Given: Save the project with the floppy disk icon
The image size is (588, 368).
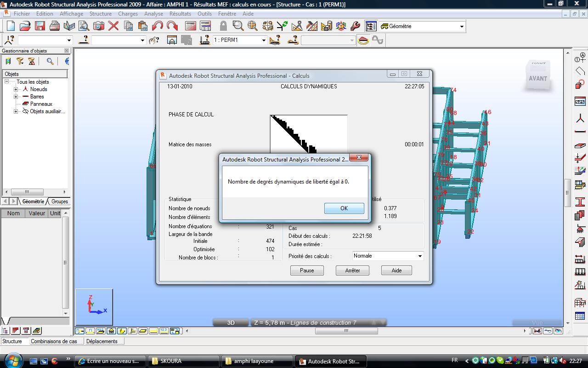Looking at the screenshot, I should pyautogui.click(x=40, y=26).
